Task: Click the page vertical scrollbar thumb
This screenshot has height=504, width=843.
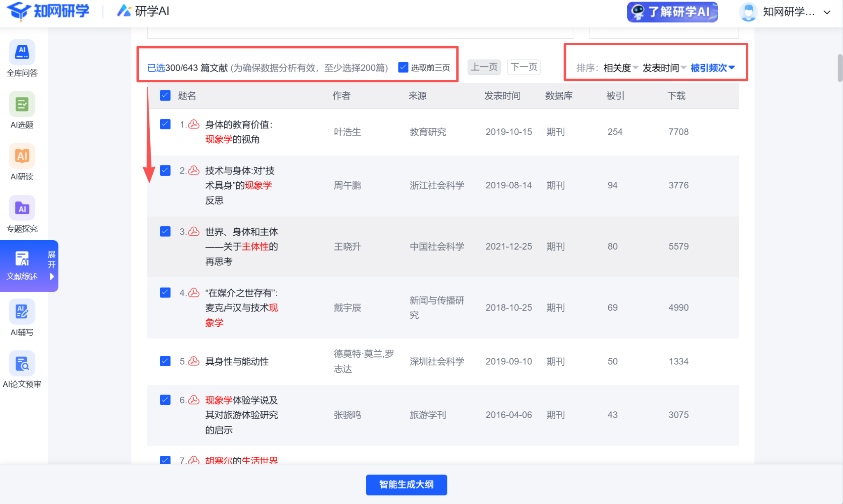Action: pyautogui.click(x=839, y=68)
